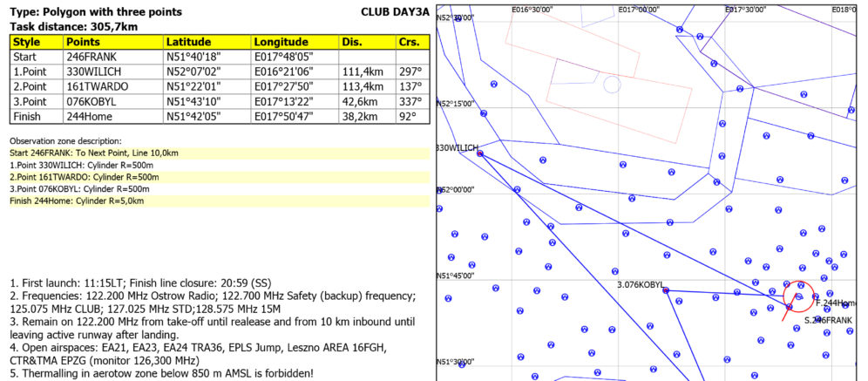Select the Crs. column header
The width and height of the screenshot is (868, 381).
click(x=411, y=42)
